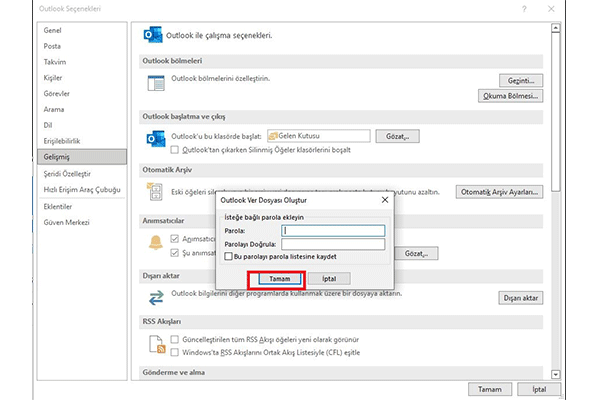Click Tamam at the bottom of Outlook Seçenekleri
600x400 pixels.
pos(490,389)
